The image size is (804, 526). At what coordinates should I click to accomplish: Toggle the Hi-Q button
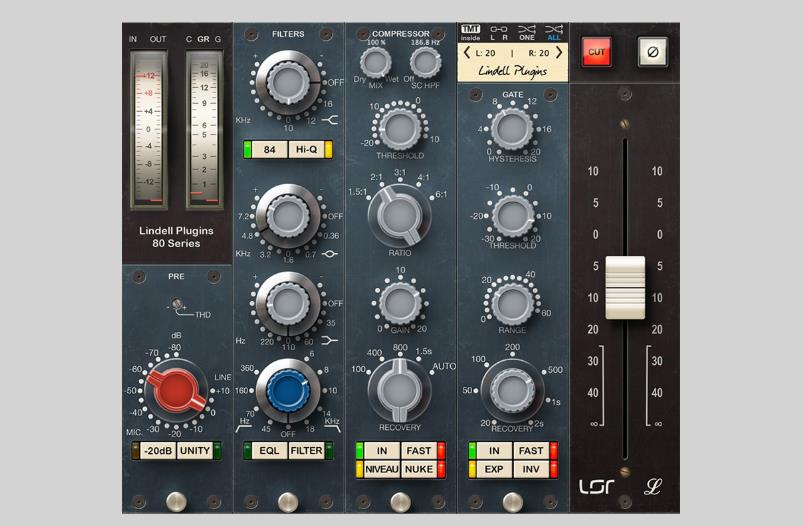(306, 149)
